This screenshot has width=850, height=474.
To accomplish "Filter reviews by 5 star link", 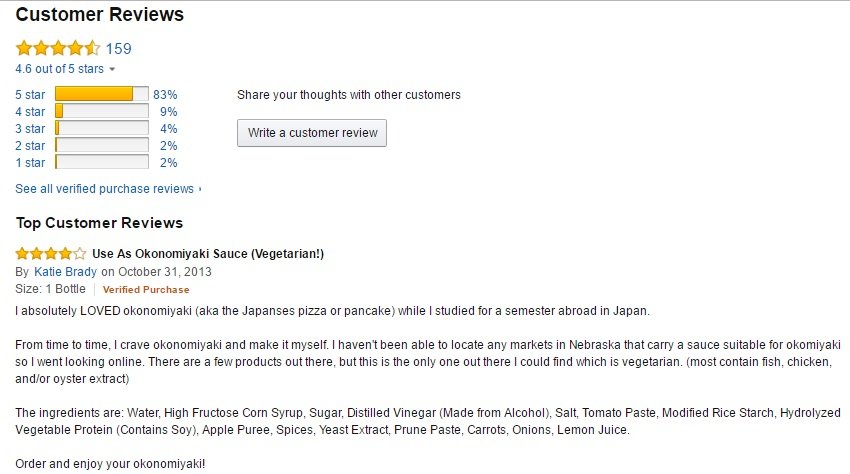I will 30,95.
